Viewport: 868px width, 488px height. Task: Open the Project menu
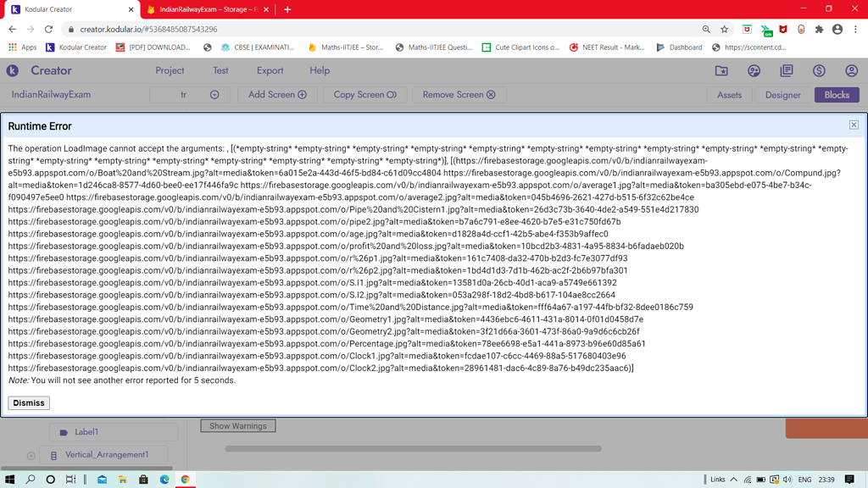[x=170, y=70]
